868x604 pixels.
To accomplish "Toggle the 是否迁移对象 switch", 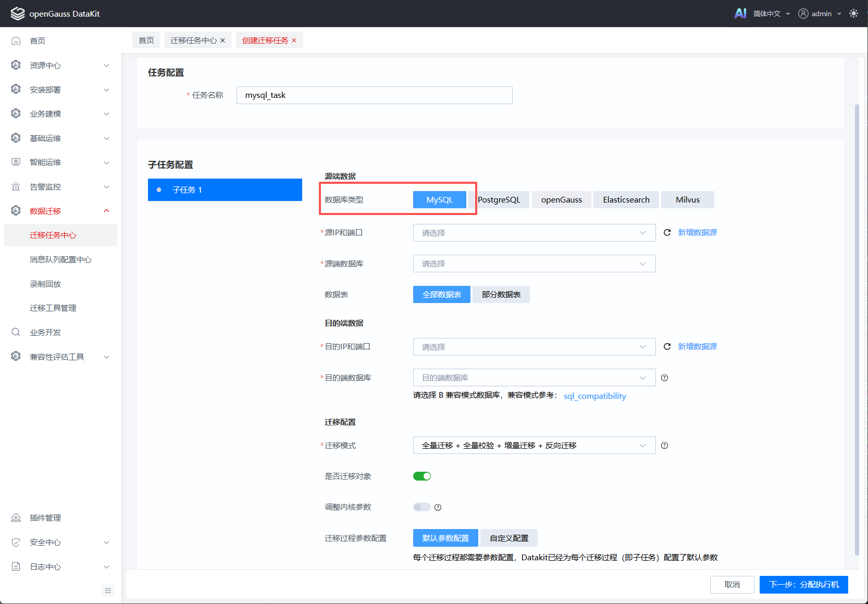I will pos(422,476).
